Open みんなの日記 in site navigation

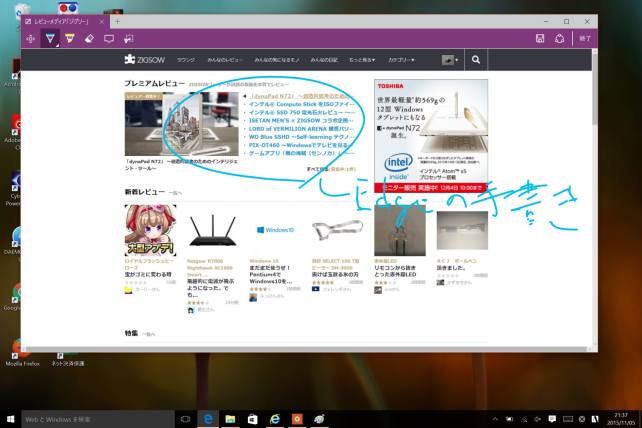click(324, 60)
